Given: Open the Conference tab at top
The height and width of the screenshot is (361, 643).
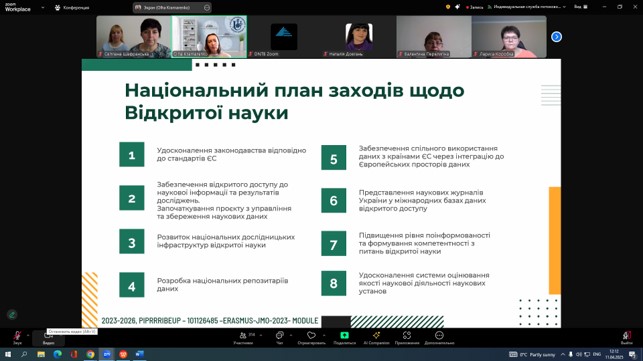Looking at the screenshot, I should 72,7.
